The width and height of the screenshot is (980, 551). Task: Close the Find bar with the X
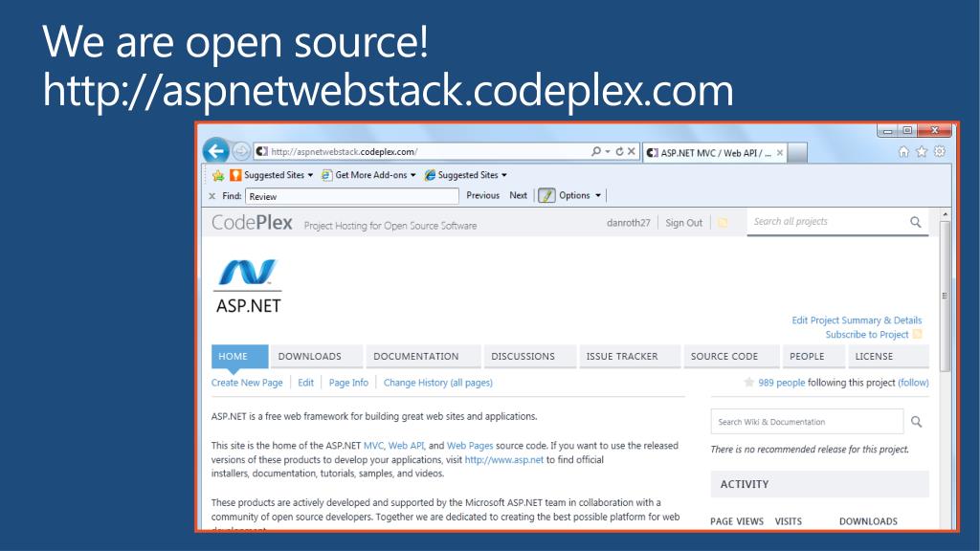tap(212, 196)
